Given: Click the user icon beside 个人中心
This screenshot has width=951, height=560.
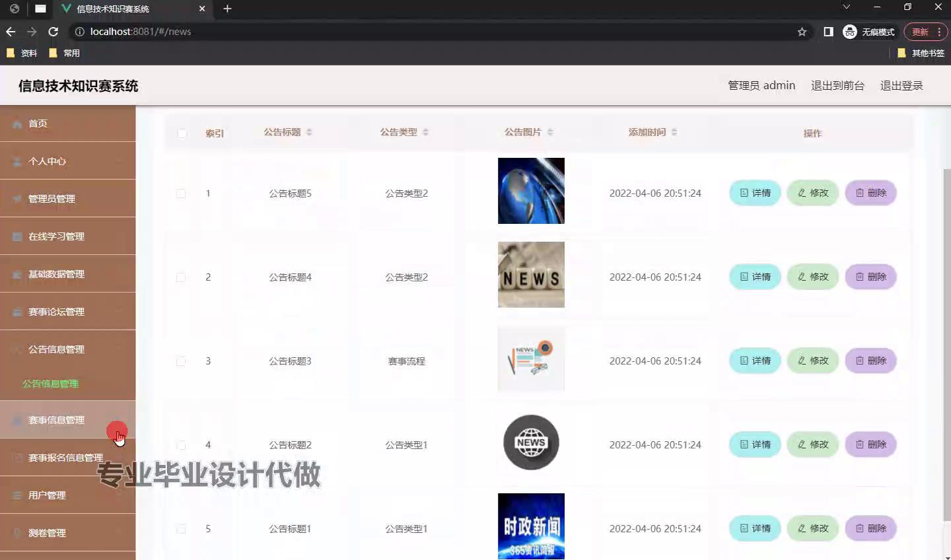Looking at the screenshot, I should pos(17,161).
